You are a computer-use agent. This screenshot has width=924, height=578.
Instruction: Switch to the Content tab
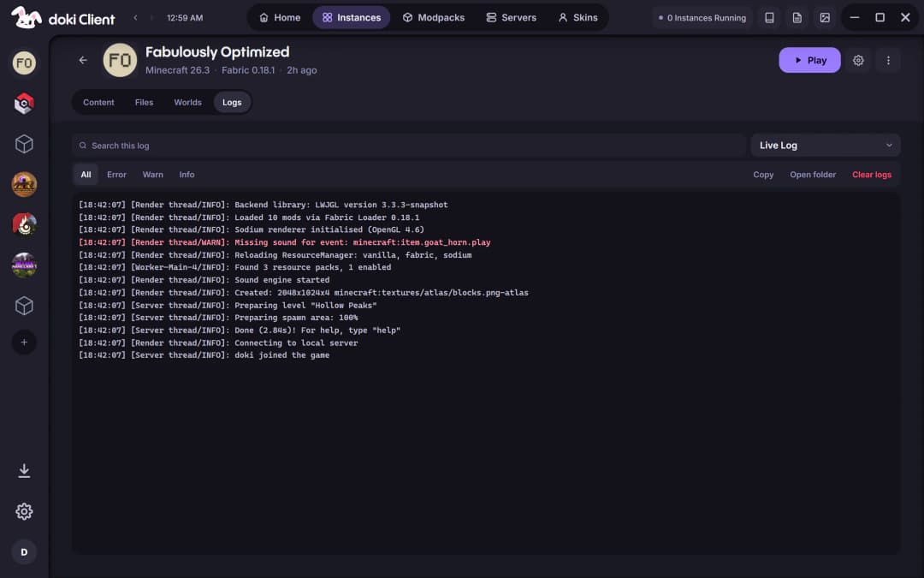pos(98,102)
